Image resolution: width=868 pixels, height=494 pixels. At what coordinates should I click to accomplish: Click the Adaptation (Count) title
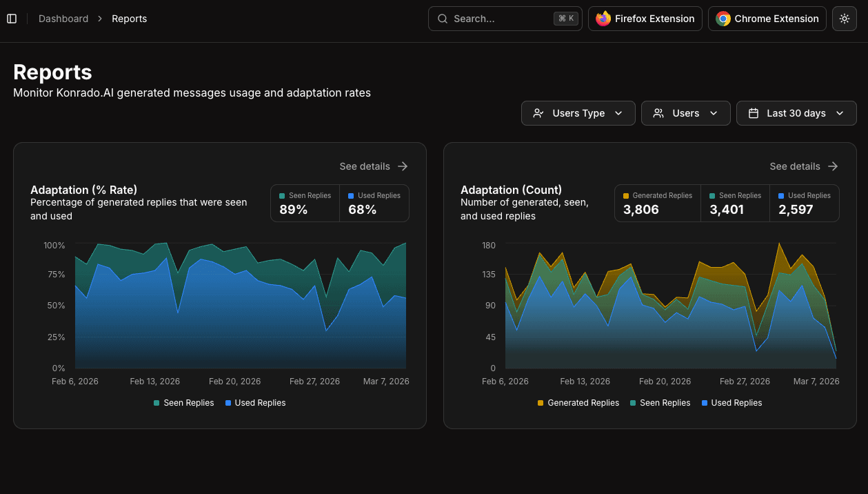coord(512,190)
